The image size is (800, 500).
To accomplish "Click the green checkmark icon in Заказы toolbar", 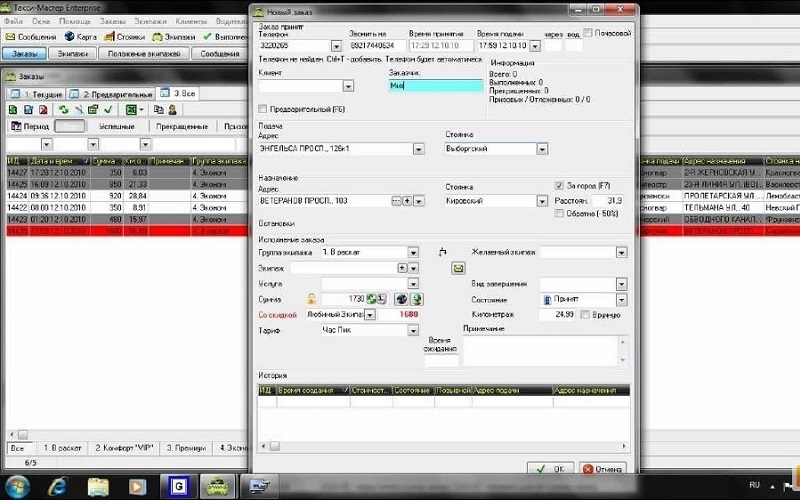I will click(x=108, y=110).
